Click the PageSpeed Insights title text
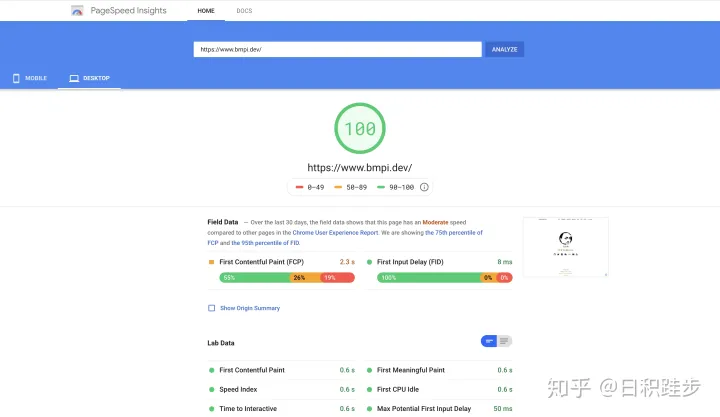720x417 pixels. (128, 11)
